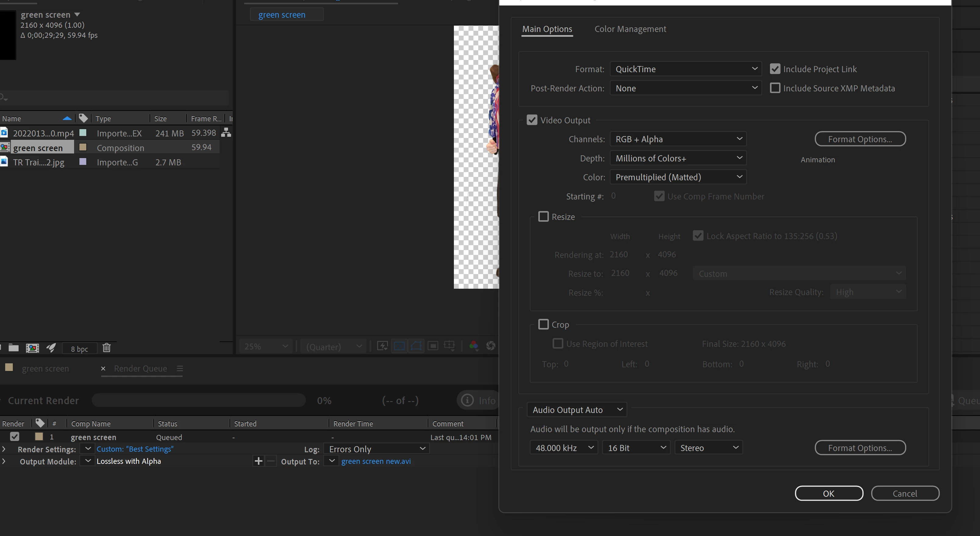Screen dimensions: 980x536
Task: Open the Render Queue panel menu icon
Action: click(x=180, y=368)
